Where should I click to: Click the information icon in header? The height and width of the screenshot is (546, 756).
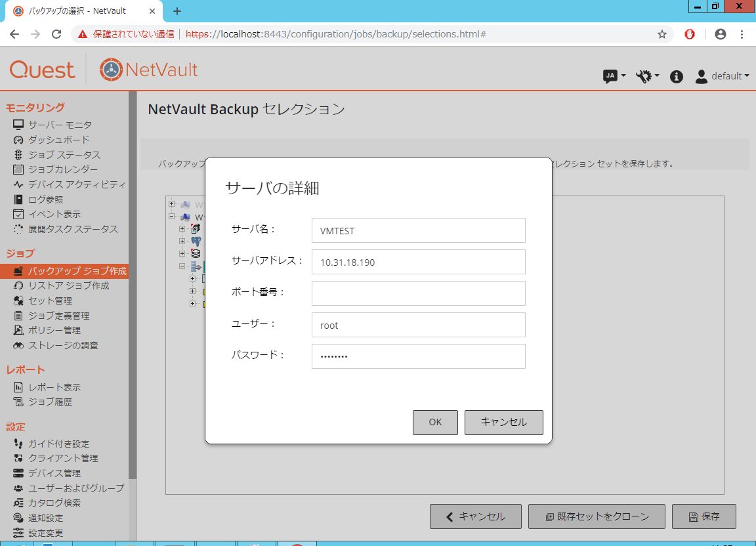pos(677,76)
